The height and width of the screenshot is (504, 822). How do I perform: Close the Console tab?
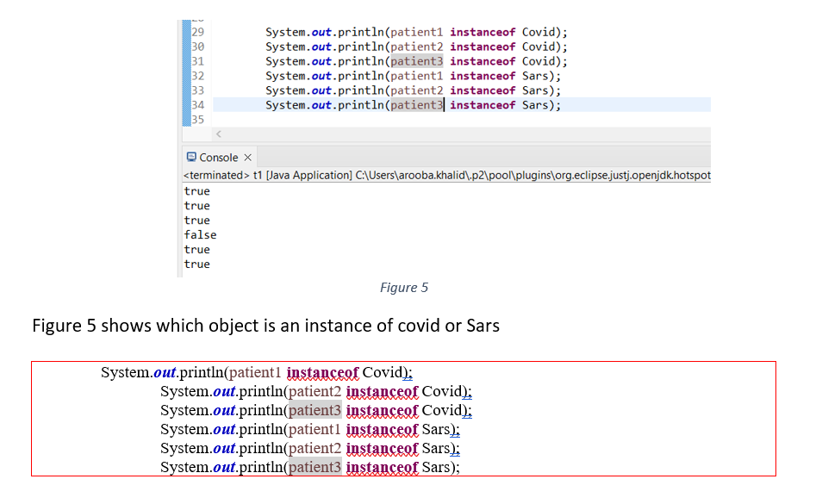(x=248, y=158)
